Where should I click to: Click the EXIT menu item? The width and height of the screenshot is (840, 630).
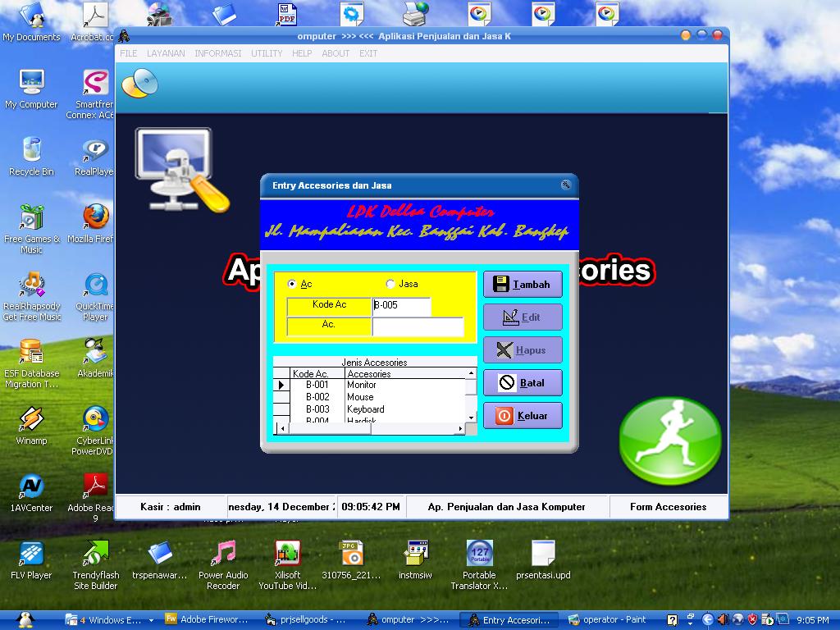[368, 53]
